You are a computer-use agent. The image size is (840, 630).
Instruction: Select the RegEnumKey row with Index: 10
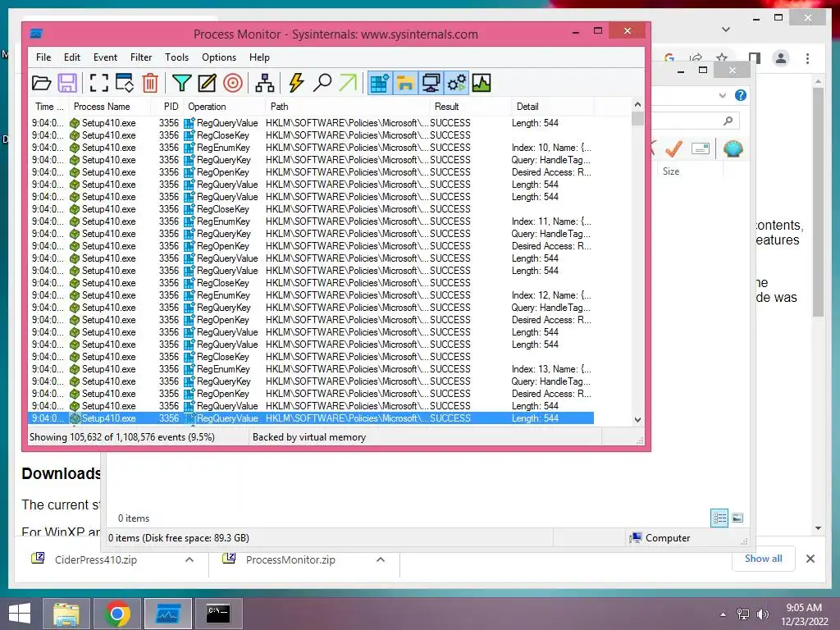(x=311, y=148)
